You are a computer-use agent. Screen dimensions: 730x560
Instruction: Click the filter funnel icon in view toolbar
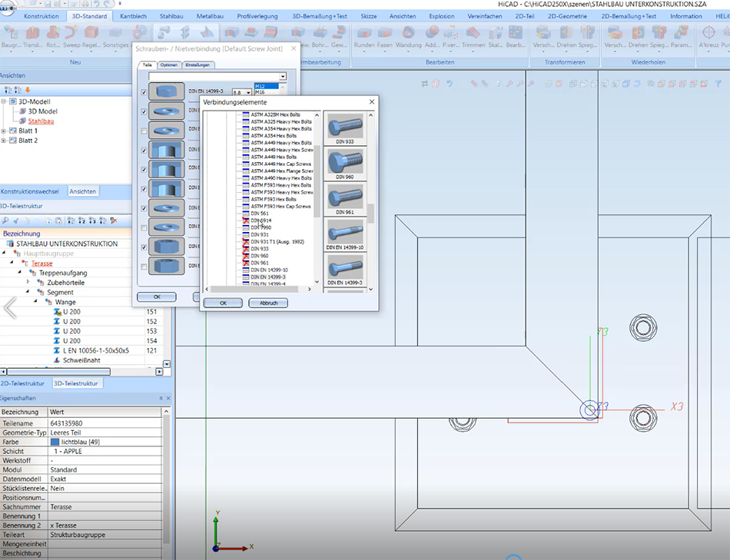click(718, 84)
